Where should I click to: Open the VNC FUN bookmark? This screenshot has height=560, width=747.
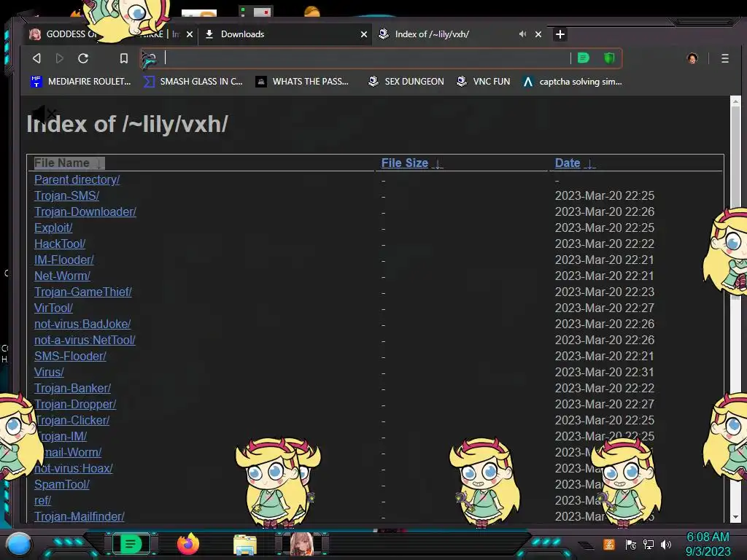pos(483,82)
